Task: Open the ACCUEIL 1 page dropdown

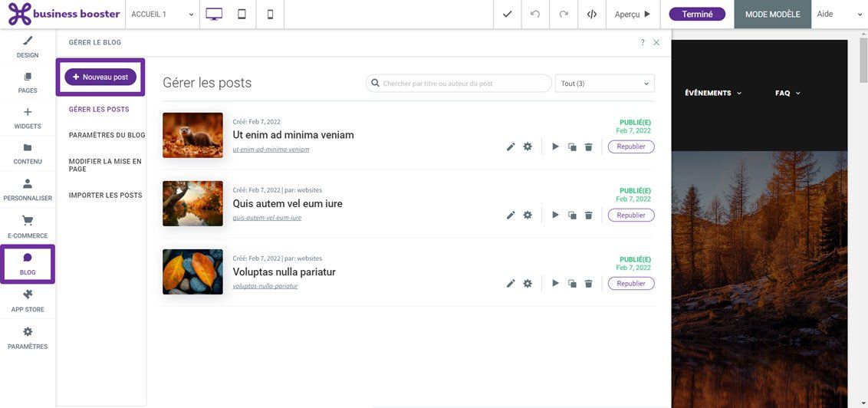Action: 162,15
